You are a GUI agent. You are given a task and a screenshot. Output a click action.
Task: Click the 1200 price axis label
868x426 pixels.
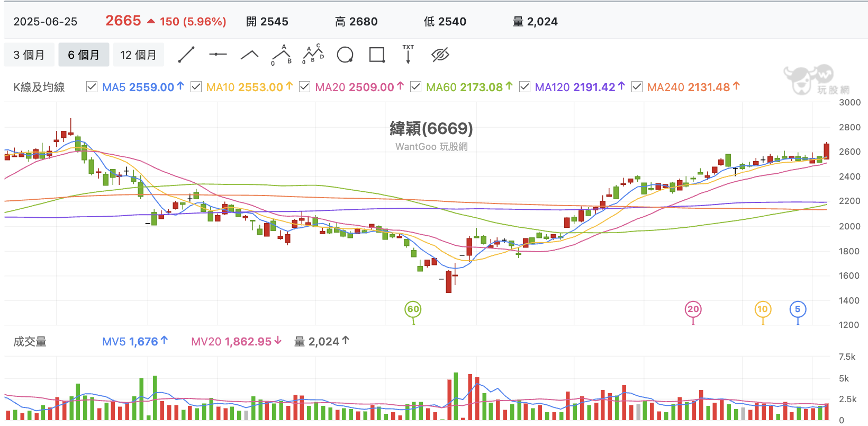tap(849, 325)
